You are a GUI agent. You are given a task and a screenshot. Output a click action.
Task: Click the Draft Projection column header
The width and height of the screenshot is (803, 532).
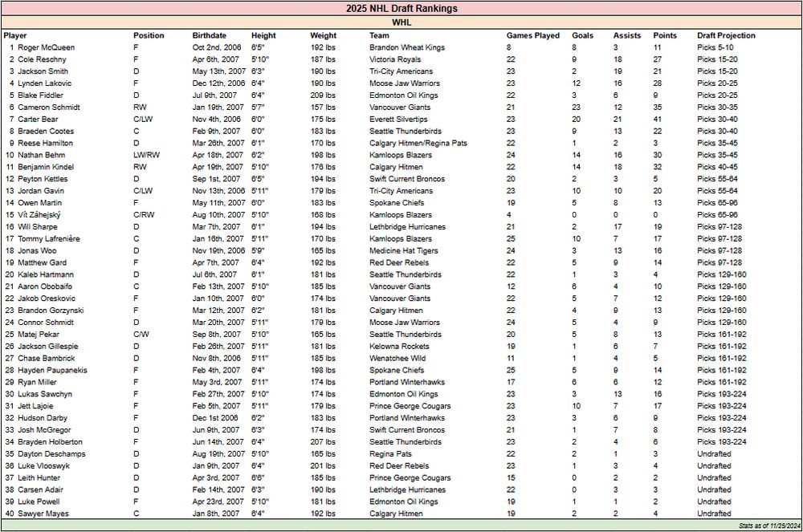click(726, 35)
